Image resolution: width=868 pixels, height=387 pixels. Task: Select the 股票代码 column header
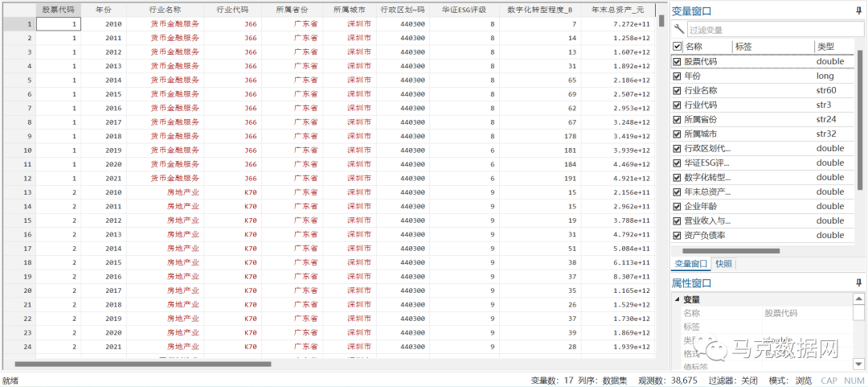click(59, 10)
